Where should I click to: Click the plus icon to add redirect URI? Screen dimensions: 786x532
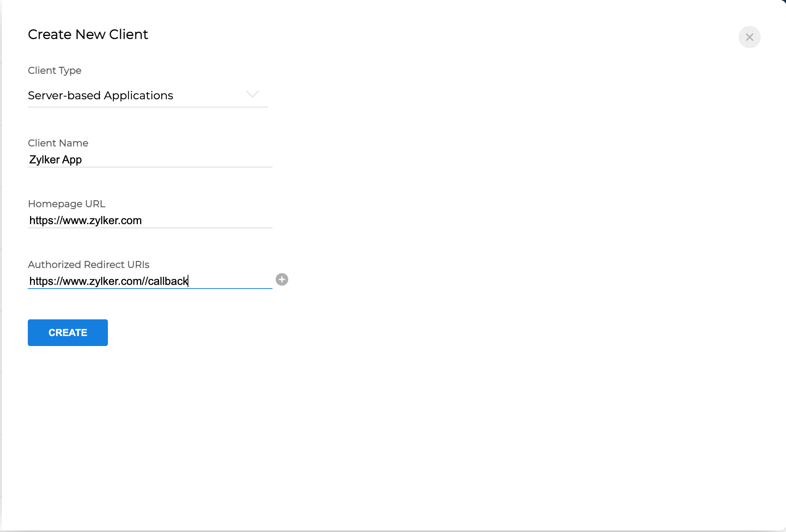[282, 279]
